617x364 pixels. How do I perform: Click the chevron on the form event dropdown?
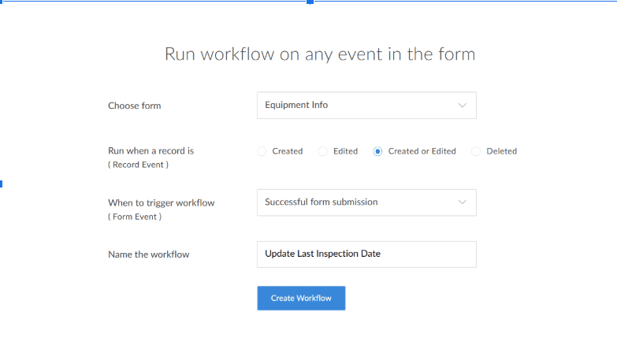[x=462, y=202]
